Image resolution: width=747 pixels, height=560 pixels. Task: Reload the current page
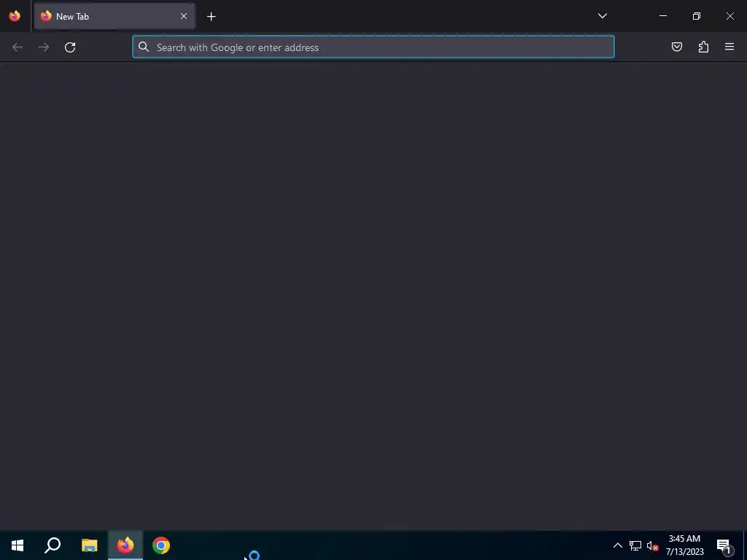pyautogui.click(x=70, y=47)
